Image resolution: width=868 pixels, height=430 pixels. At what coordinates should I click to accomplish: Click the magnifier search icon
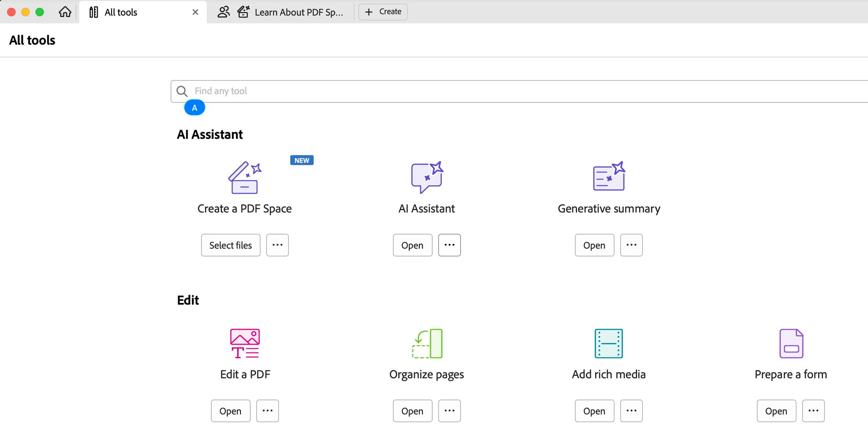(x=182, y=91)
